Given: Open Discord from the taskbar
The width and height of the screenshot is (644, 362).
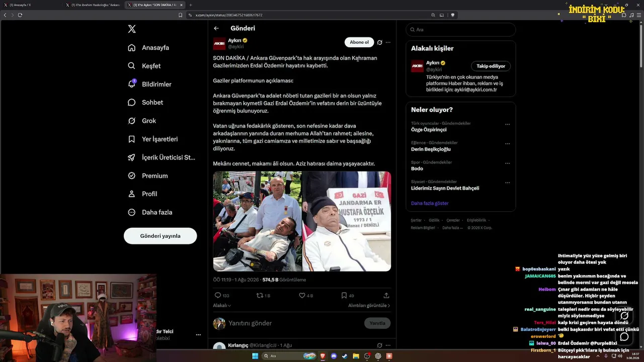Looking at the screenshot, I should (334, 356).
